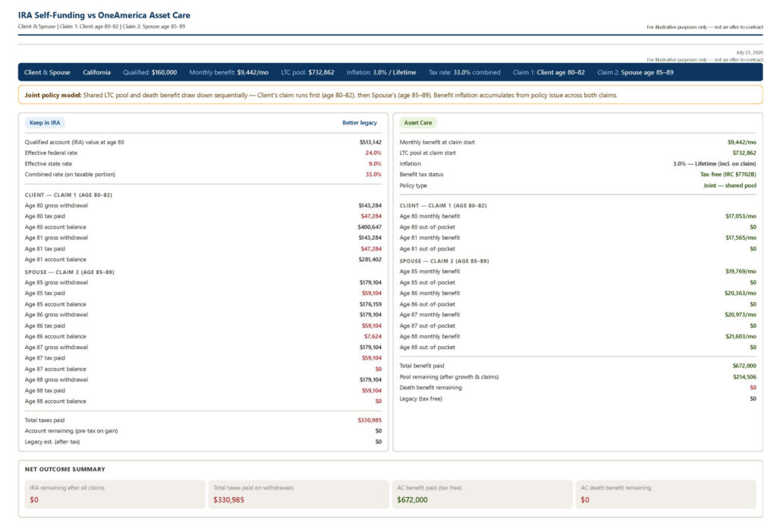Select the 'Death benefit remaining' row label
The height and width of the screenshot is (532, 777).
click(431, 388)
